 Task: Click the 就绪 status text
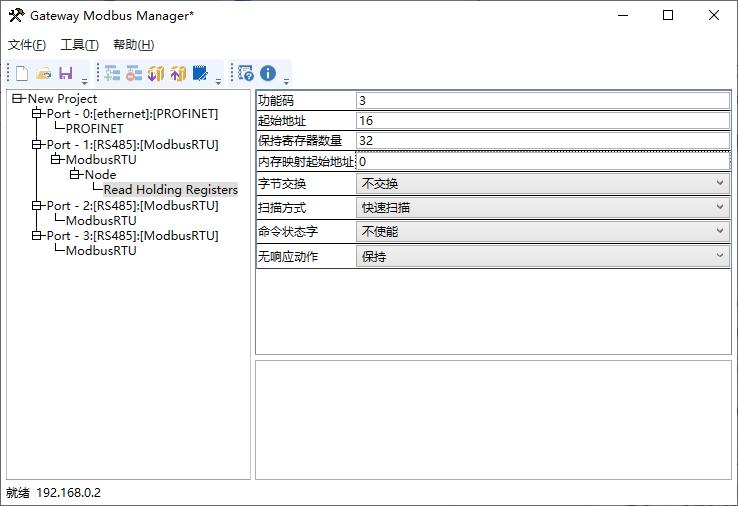[18, 493]
